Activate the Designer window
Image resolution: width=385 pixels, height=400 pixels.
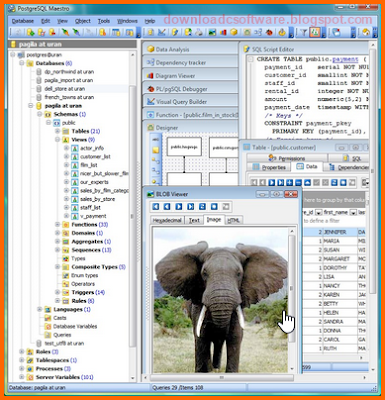point(191,128)
